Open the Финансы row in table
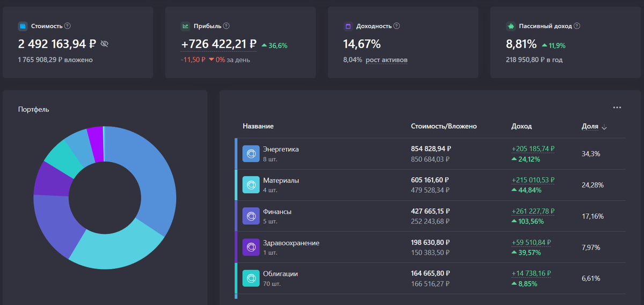The image size is (644, 305). tap(430, 216)
